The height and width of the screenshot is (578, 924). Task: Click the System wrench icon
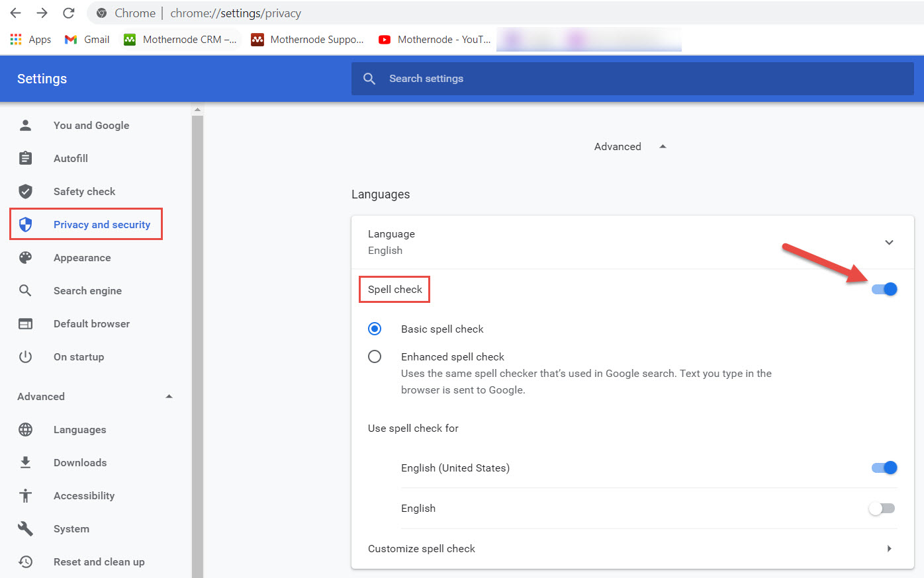click(x=25, y=528)
